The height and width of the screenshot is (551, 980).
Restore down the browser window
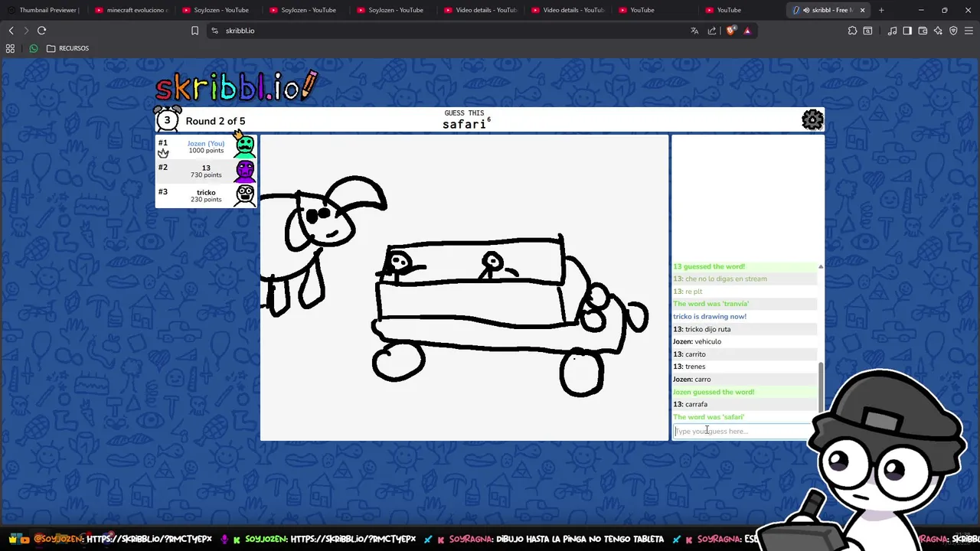pos(945,10)
